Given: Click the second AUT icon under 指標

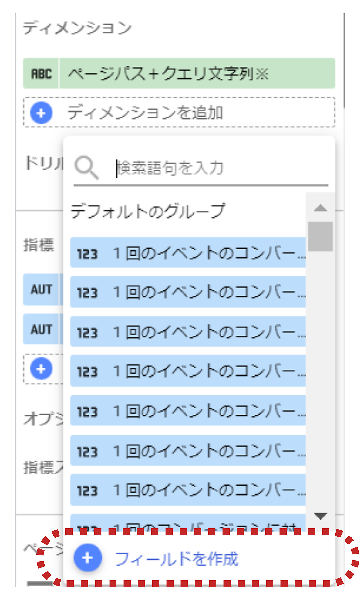Looking at the screenshot, I should [x=41, y=330].
